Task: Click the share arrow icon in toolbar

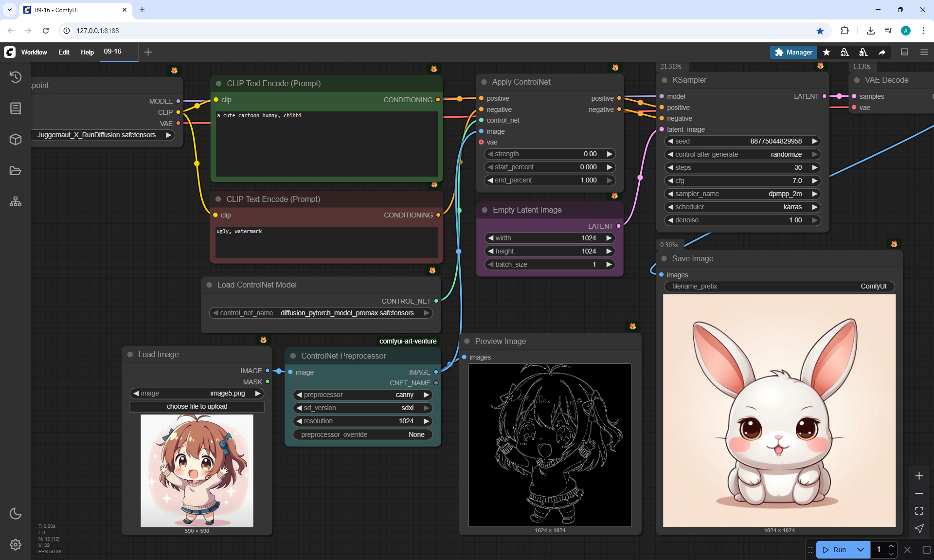Action: click(x=882, y=52)
